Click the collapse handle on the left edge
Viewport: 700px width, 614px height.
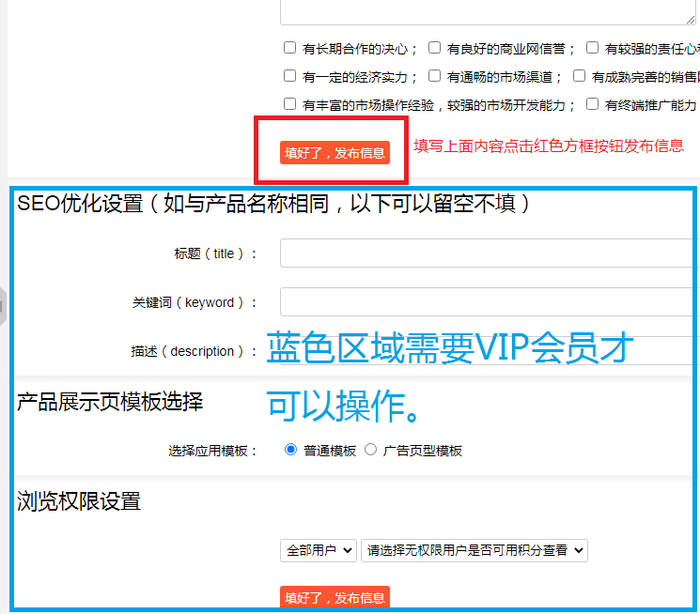click(3, 306)
